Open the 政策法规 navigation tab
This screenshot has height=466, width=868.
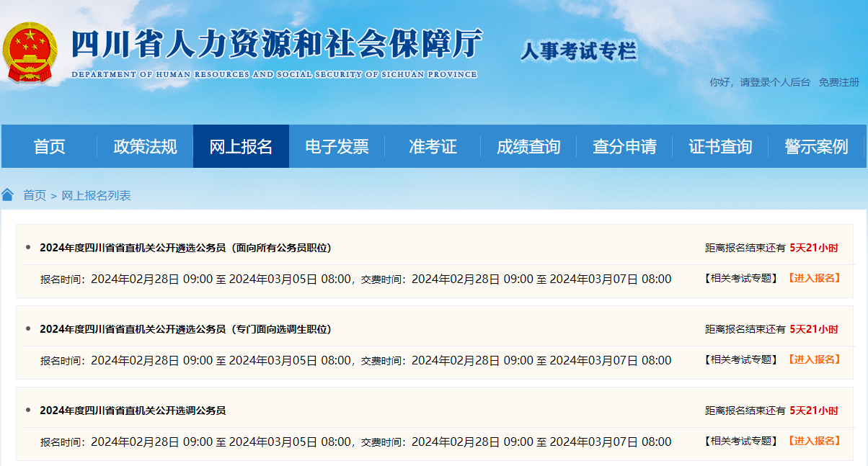click(145, 146)
